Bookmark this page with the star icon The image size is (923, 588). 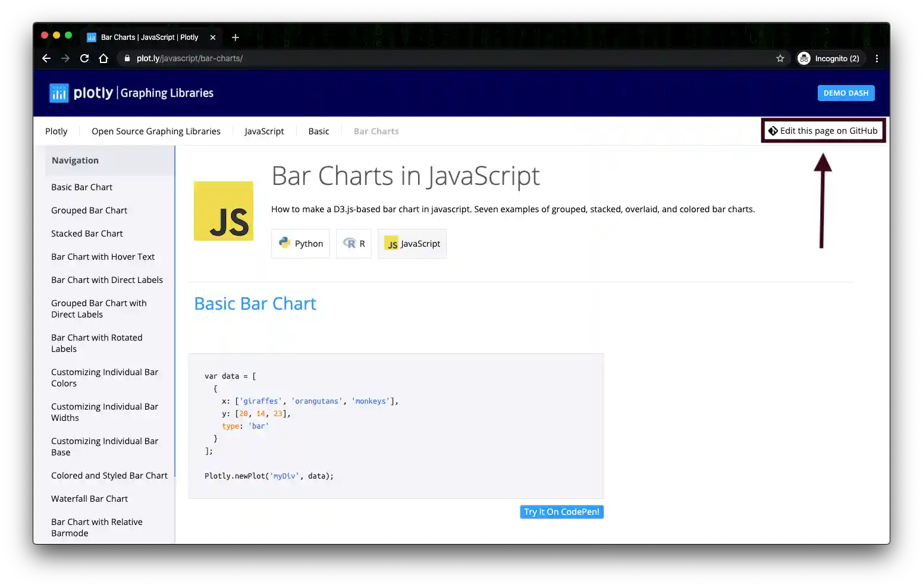coord(780,58)
